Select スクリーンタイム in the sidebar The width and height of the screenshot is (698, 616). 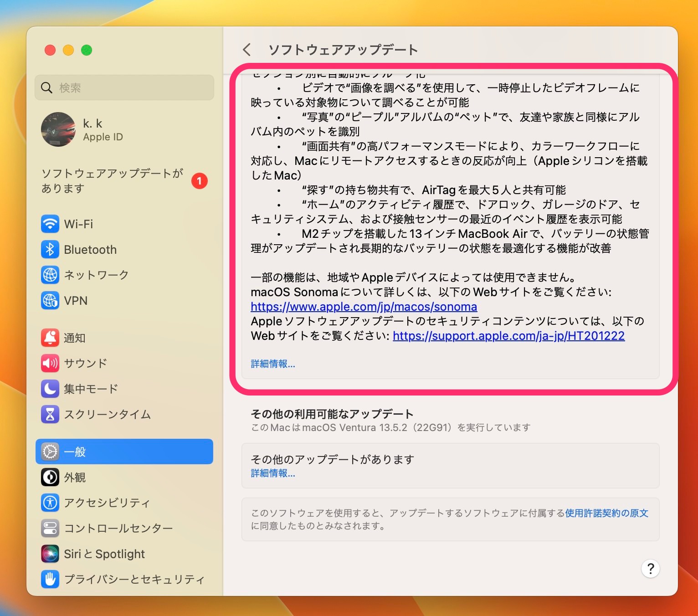point(124,414)
